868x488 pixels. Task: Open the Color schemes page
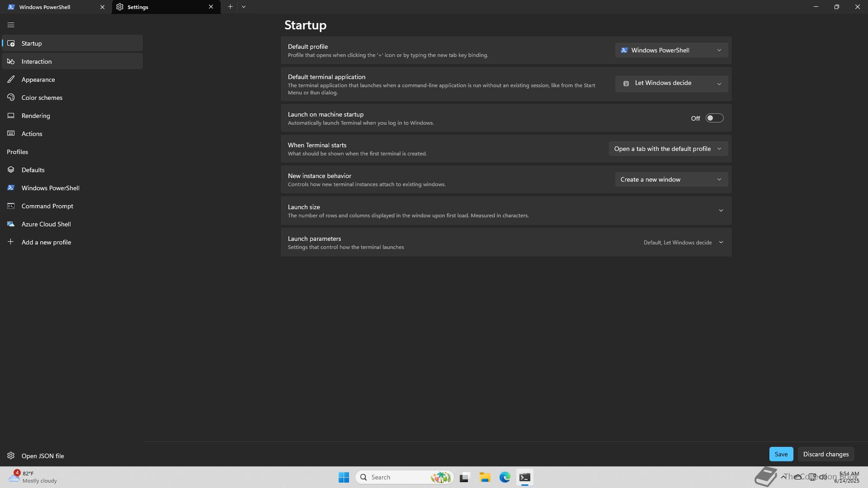click(x=42, y=98)
